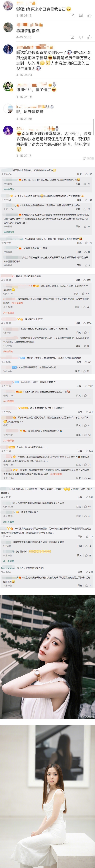Screen dimensions: 95x868
Task: Open reply icon on 4-15 08:16 comment
Action: (x=81, y=16)
